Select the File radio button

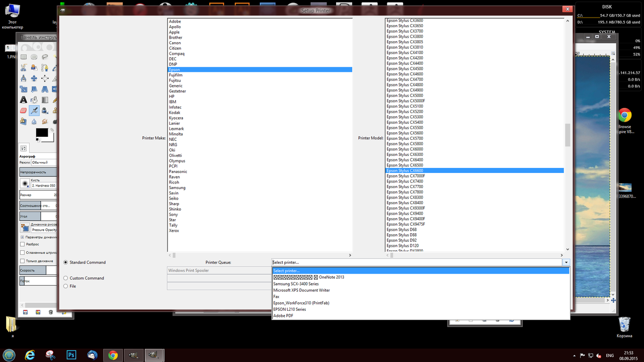pyautogui.click(x=66, y=286)
